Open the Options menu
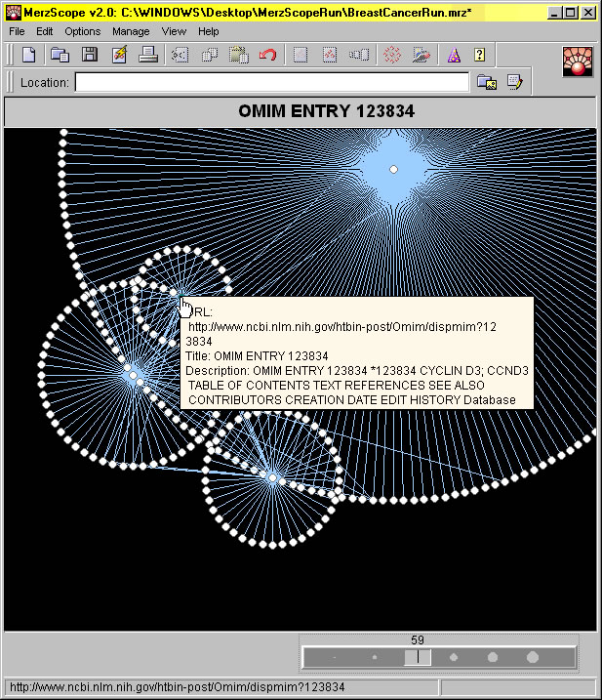The height and width of the screenshot is (700, 602). (x=83, y=31)
